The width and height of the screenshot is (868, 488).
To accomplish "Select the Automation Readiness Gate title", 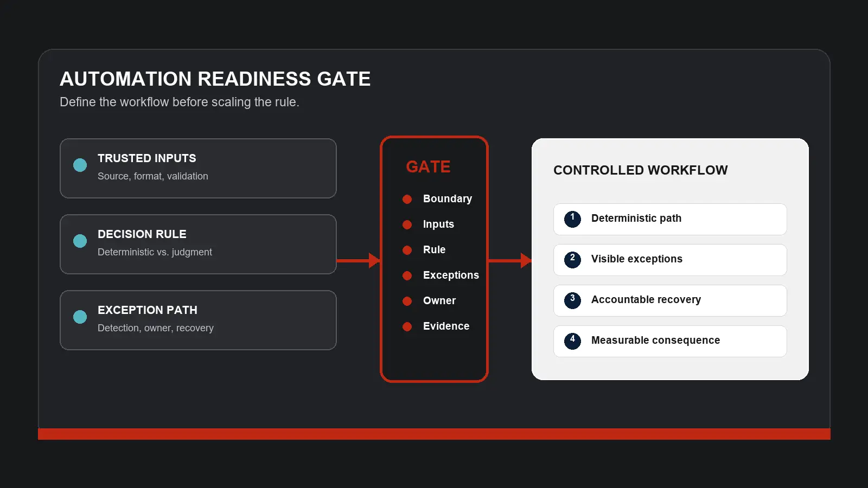I will (215, 79).
